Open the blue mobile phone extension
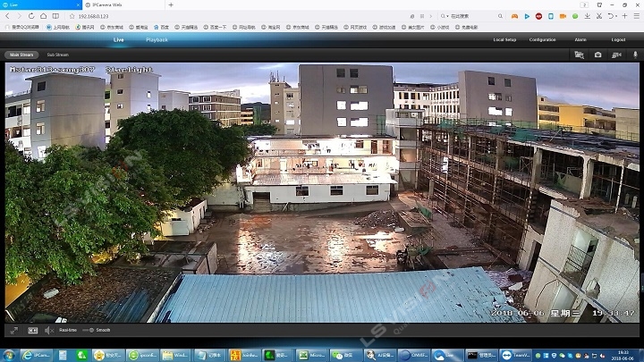Viewport: 644px width, 362px height. [551, 16]
